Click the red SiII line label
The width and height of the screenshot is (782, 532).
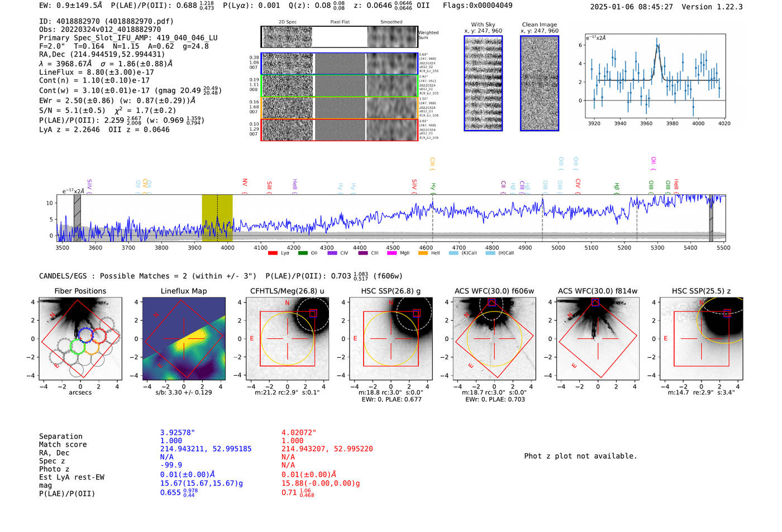point(269,186)
